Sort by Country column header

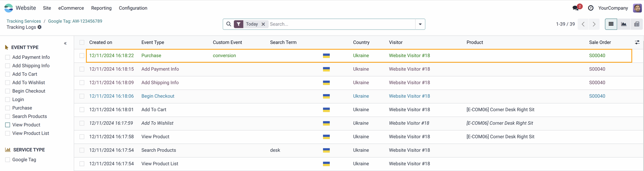click(361, 42)
